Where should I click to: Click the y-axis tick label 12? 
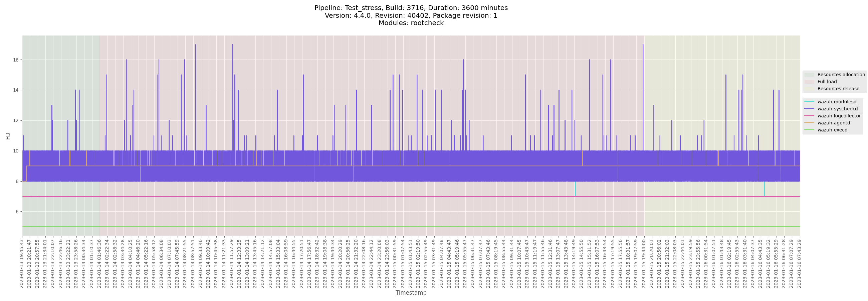(15, 120)
